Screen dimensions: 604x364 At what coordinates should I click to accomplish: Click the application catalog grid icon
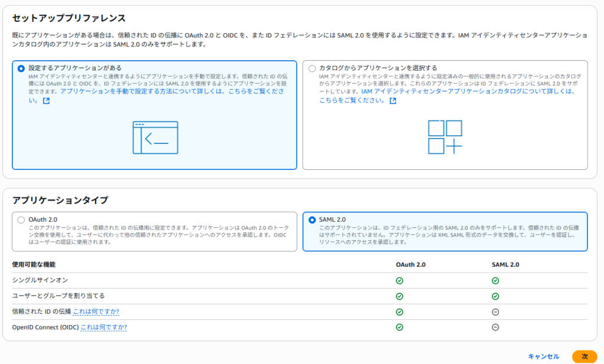pos(445,137)
